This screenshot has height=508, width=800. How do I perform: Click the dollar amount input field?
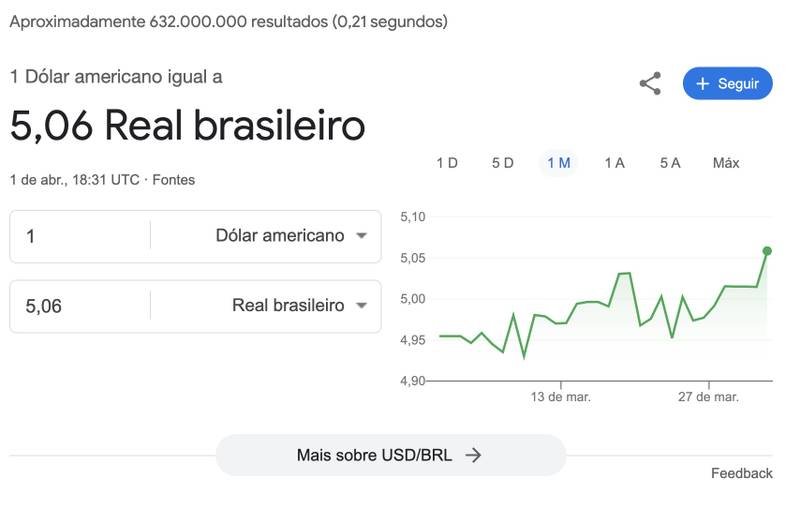coord(80,236)
